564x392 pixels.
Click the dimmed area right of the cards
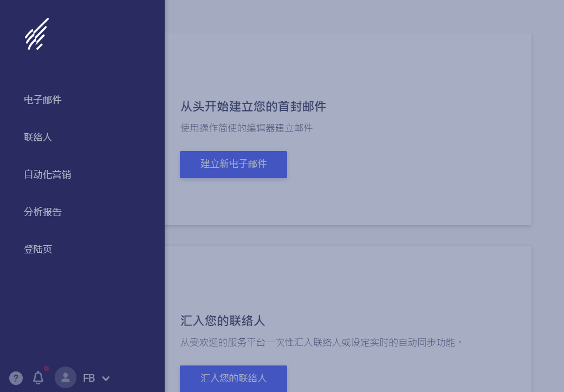(547, 162)
